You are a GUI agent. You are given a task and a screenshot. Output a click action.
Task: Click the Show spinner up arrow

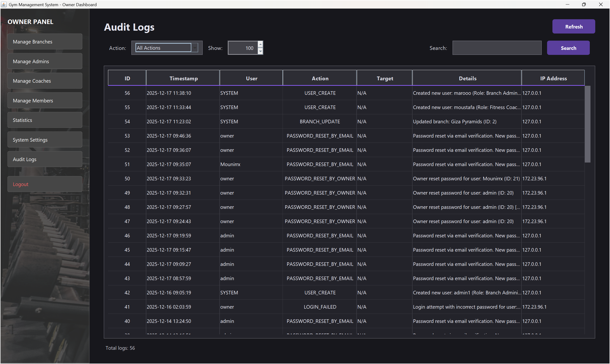point(260,44)
